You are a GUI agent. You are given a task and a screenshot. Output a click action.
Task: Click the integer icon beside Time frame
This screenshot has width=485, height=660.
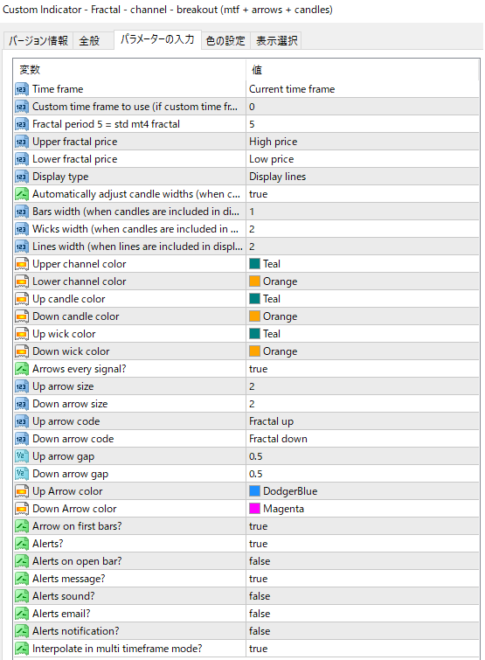(x=22, y=89)
